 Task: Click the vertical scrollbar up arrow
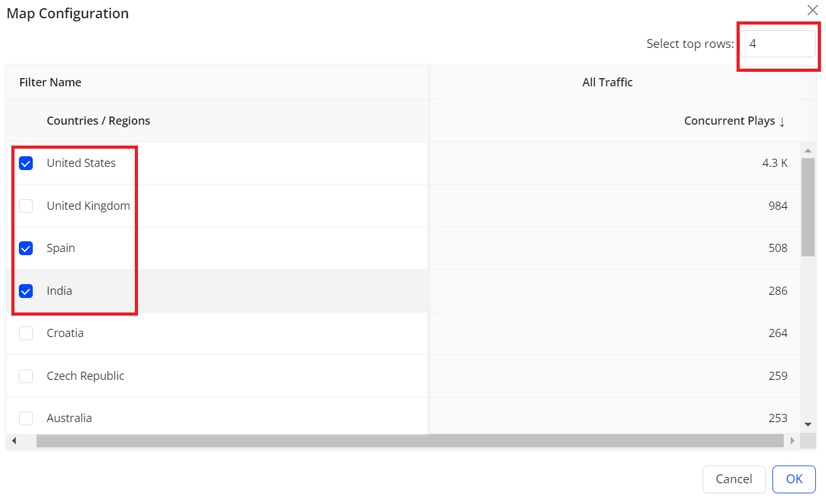tap(808, 151)
